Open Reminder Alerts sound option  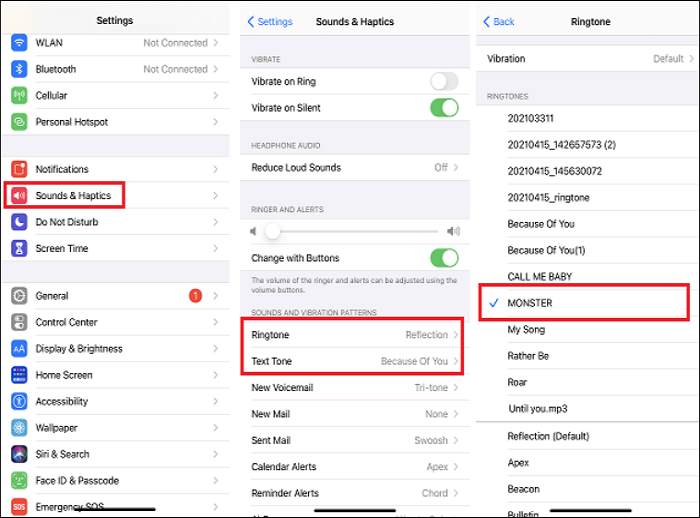[x=355, y=493]
